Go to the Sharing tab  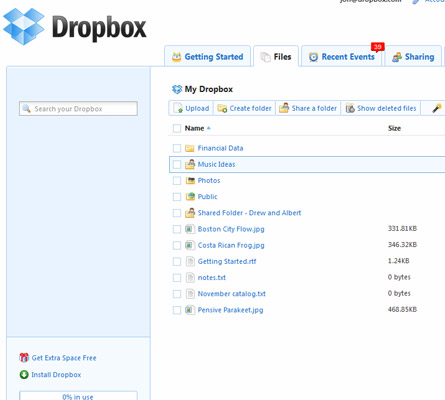click(x=413, y=56)
